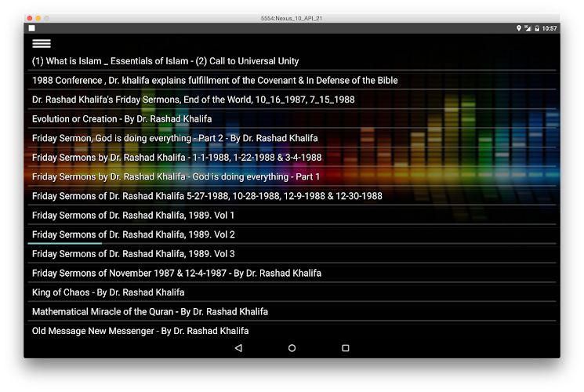Click the emulator window title '5554:Nexus_10_API_21'
Viewport: 584px width, 392px height.
[292, 18]
